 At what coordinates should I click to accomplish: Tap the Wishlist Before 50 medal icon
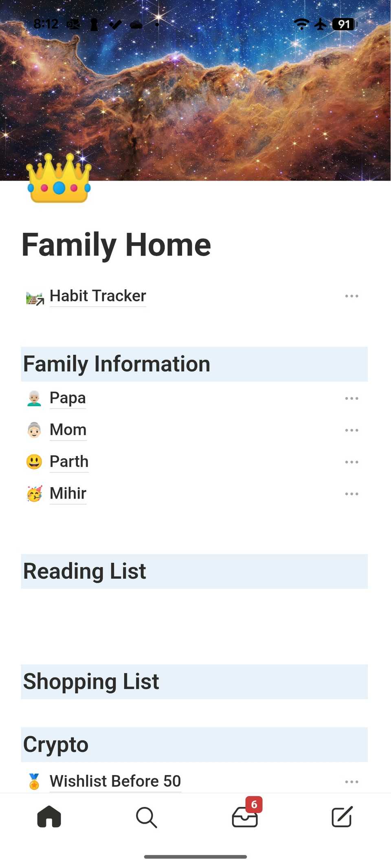(x=34, y=781)
